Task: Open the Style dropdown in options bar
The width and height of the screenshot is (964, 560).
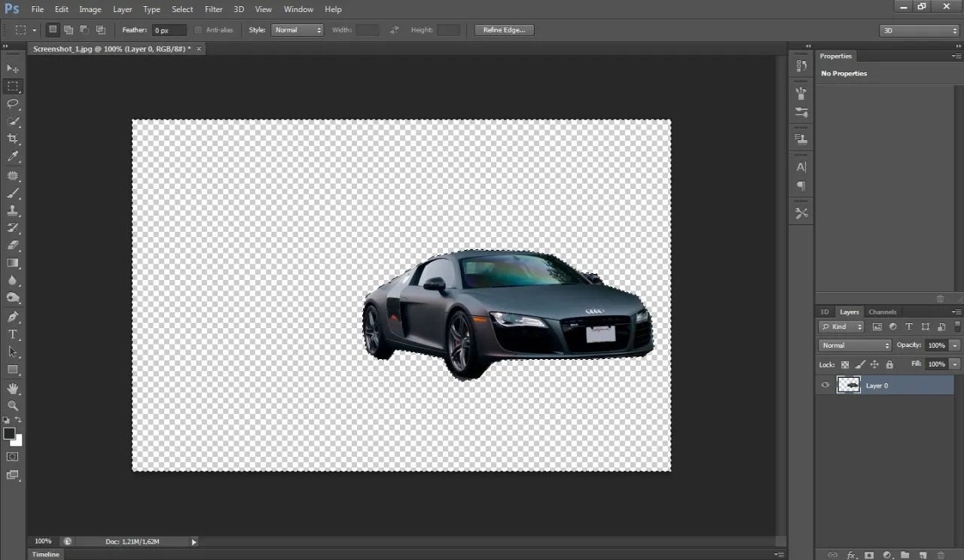Action: [x=297, y=29]
